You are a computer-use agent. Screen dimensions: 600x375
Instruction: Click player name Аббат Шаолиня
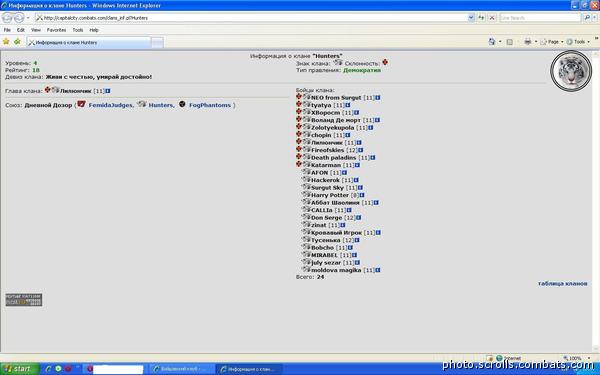click(335, 203)
